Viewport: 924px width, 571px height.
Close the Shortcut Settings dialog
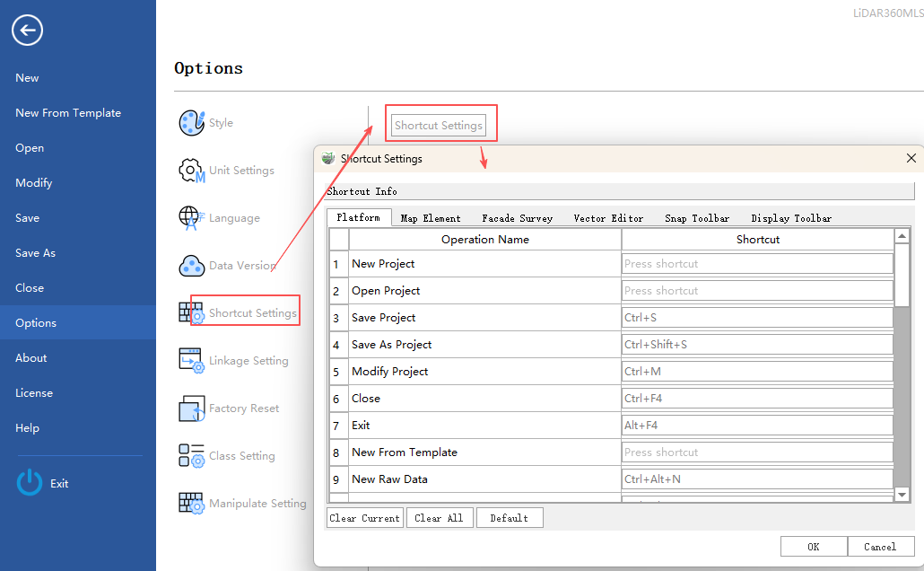pos(911,158)
